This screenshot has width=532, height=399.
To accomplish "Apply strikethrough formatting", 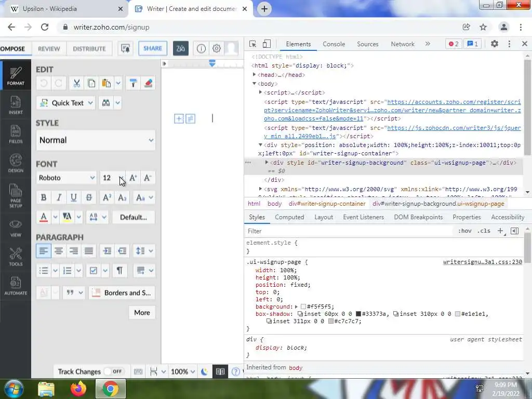I will click(89, 197).
